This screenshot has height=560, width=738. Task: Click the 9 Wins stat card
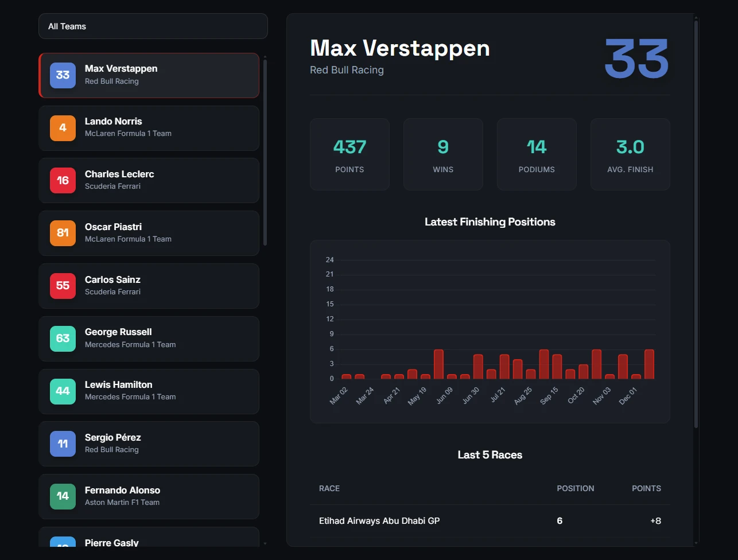[443, 154]
